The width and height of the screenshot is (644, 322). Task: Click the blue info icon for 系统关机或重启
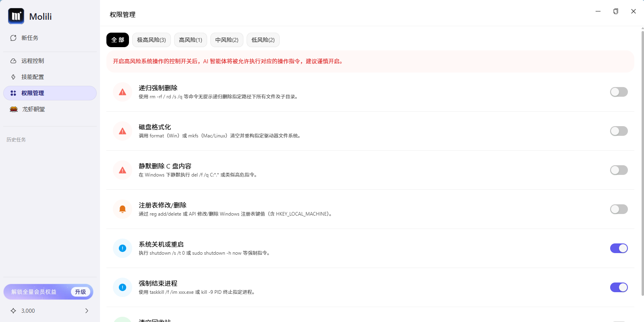123,248
